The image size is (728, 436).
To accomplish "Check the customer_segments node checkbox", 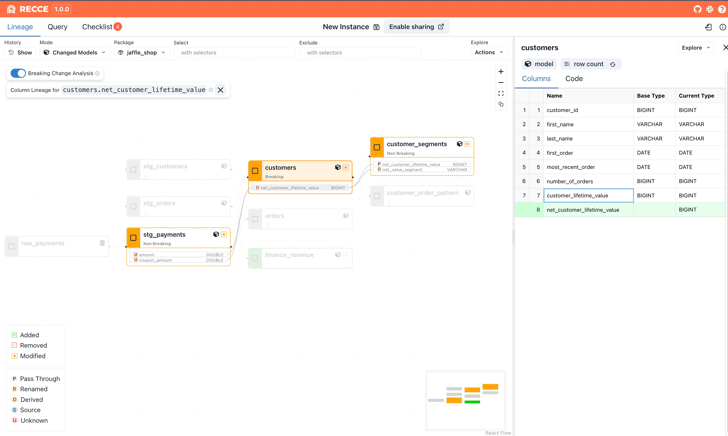I will click(x=377, y=147).
